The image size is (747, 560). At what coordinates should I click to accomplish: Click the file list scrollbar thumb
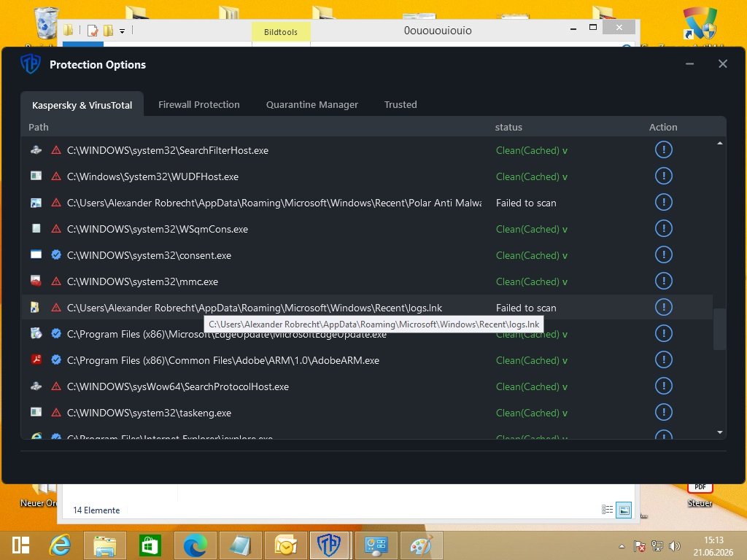click(719, 329)
